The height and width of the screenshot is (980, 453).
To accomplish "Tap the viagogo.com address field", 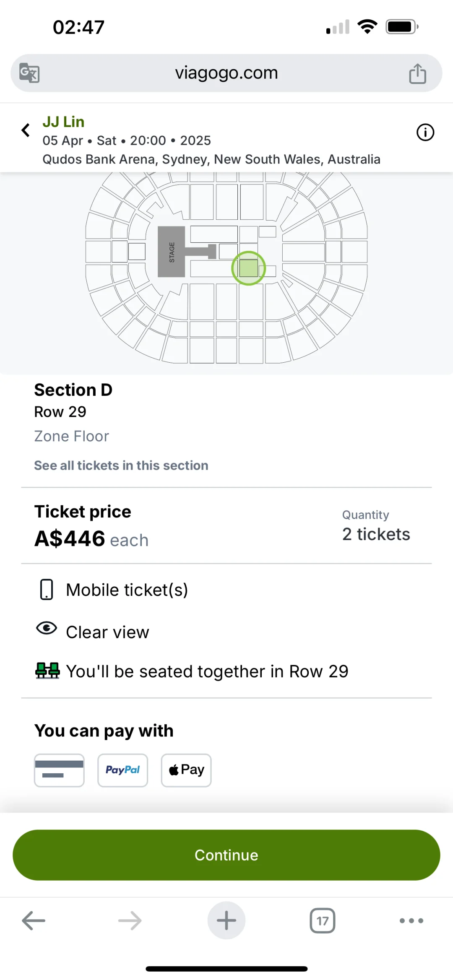I will 226,73.
